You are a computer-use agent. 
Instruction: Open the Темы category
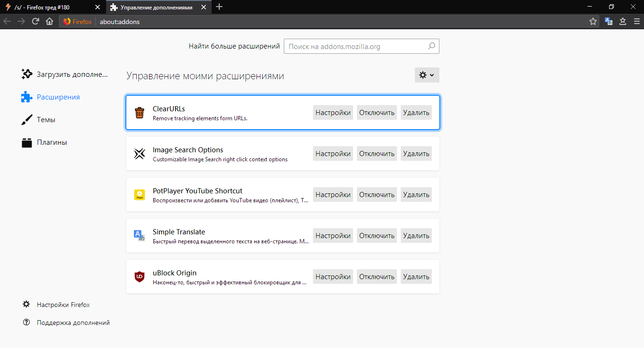(x=38, y=120)
